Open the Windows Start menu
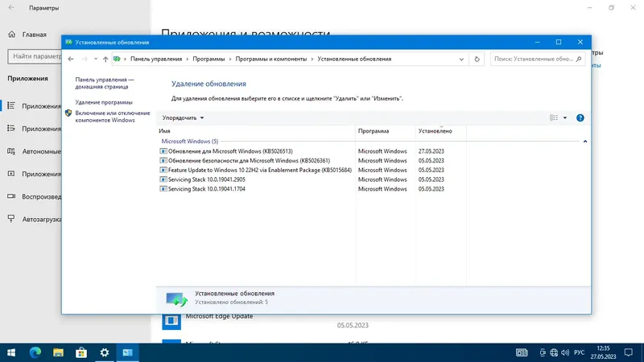 tap(11, 352)
